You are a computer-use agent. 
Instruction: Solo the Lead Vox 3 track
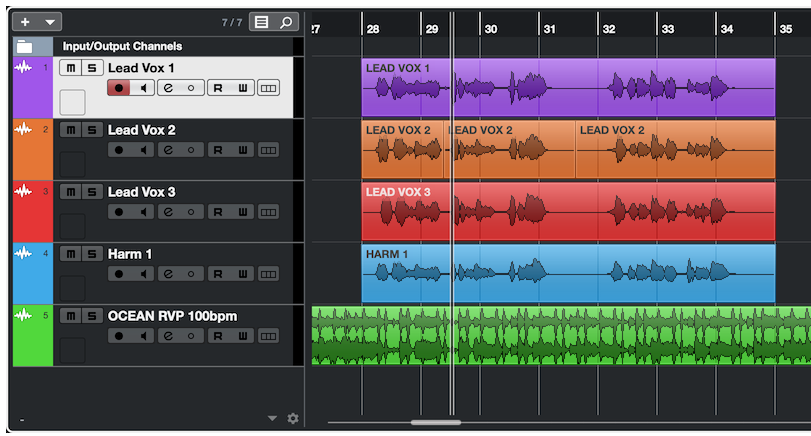click(x=92, y=192)
